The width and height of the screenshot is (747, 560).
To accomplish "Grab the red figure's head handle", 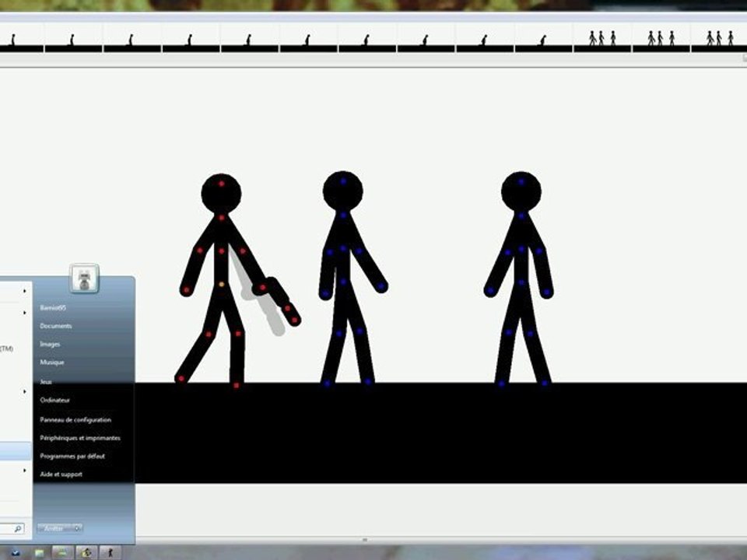I will [222, 184].
